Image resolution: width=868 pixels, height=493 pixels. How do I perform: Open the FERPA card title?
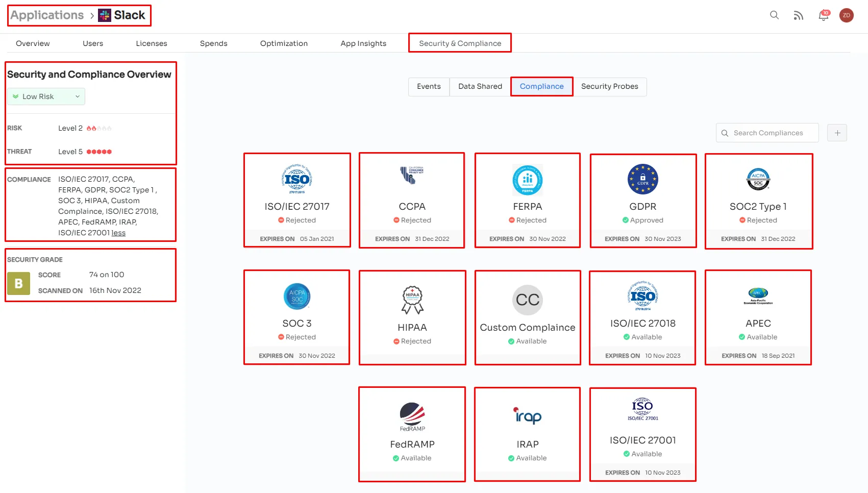tap(528, 207)
